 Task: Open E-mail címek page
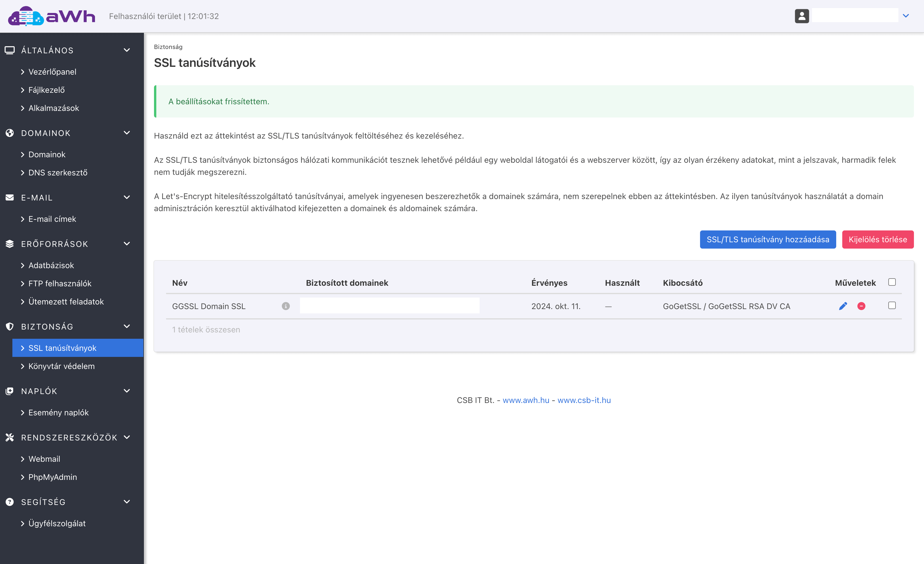(x=52, y=219)
